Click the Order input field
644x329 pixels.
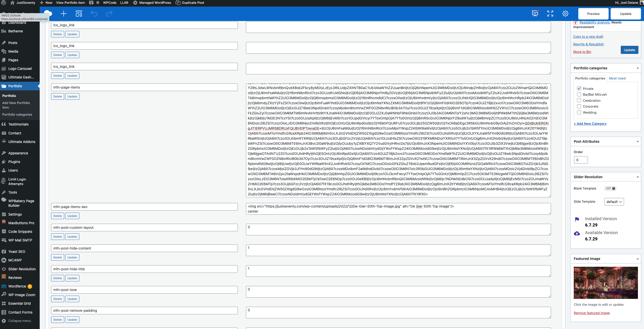coord(581,160)
